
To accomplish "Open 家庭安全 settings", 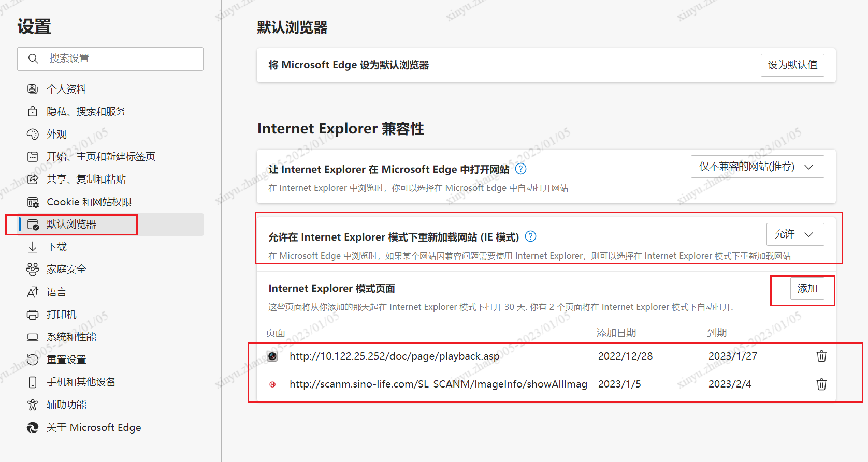I will (66, 269).
